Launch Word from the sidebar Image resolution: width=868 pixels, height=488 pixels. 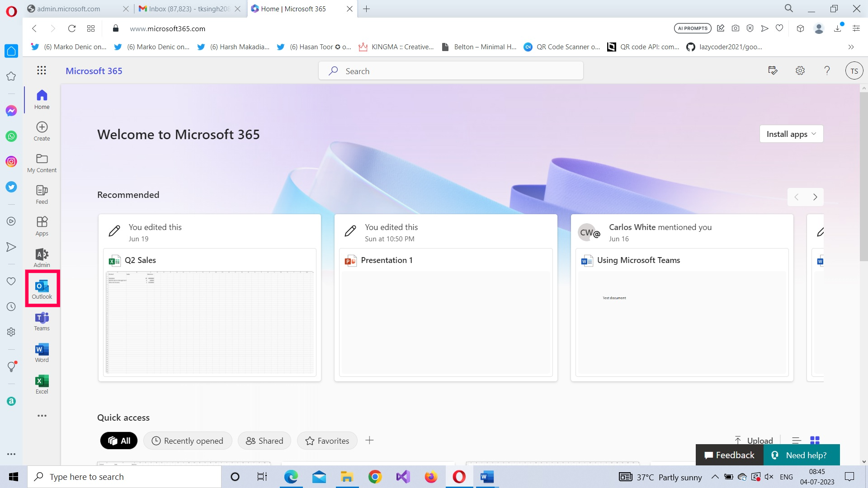[x=42, y=352]
